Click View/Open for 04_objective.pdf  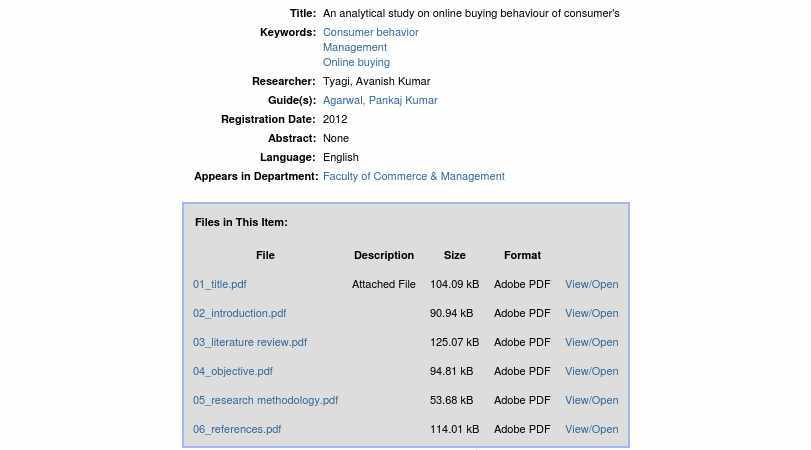[591, 371]
